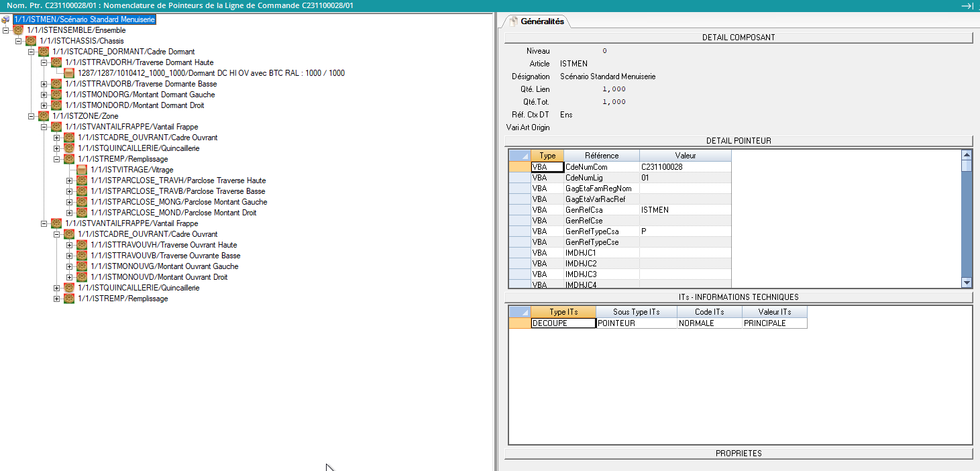Expand the Traverse Dormante Basse node
The image size is (980, 471).
pos(44,84)
